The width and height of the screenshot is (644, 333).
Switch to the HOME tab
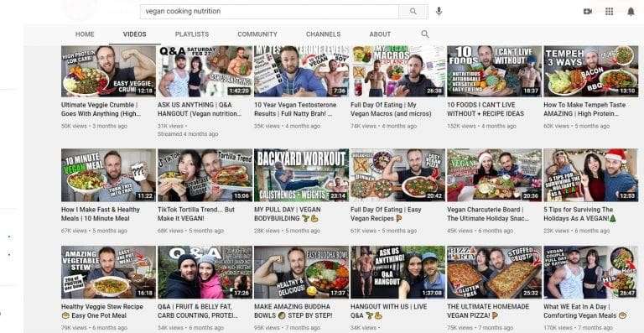[85, 34]
